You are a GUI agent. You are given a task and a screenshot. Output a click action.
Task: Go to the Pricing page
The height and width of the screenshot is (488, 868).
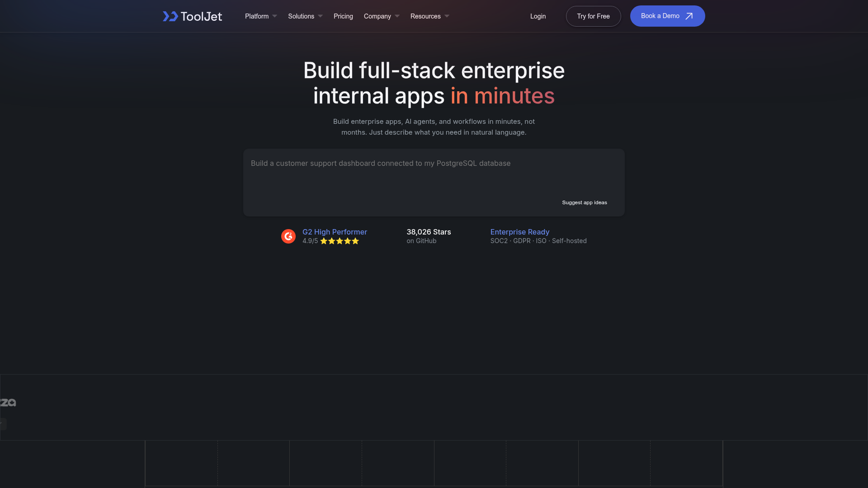coord(343,16)
